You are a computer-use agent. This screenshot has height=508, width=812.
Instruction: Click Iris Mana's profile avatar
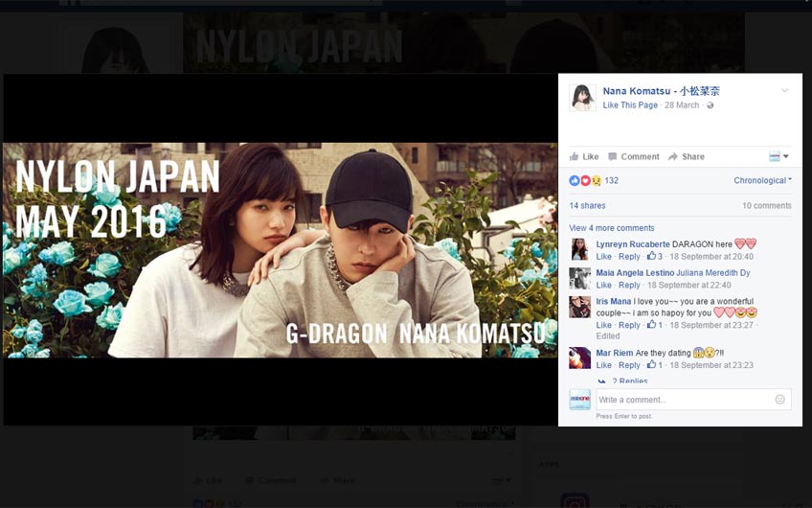[579, 307]
